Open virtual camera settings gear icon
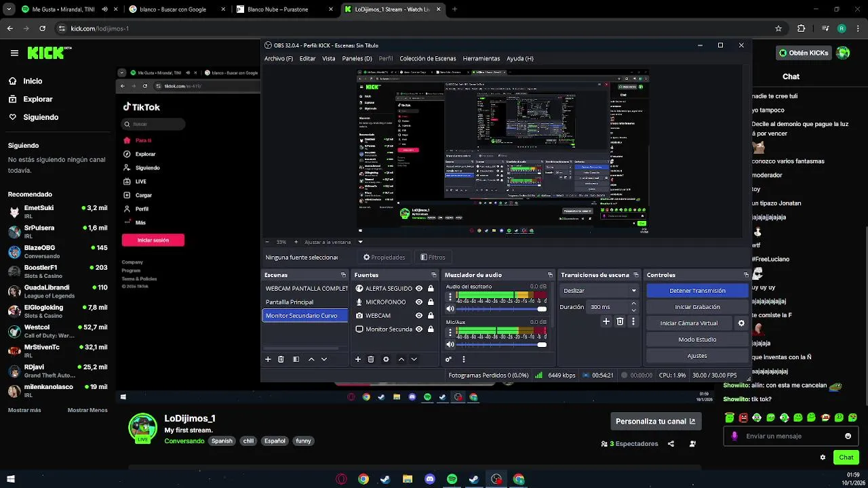 point(741,323)
